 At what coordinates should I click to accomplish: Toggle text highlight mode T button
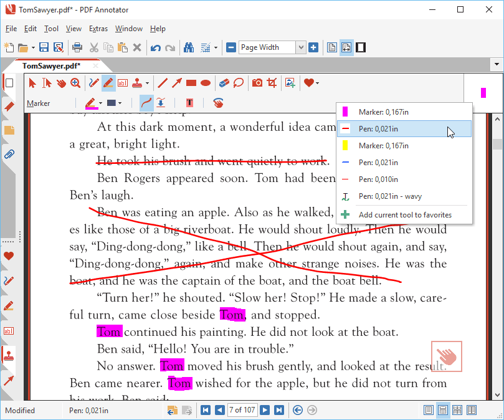coord(189,103)
